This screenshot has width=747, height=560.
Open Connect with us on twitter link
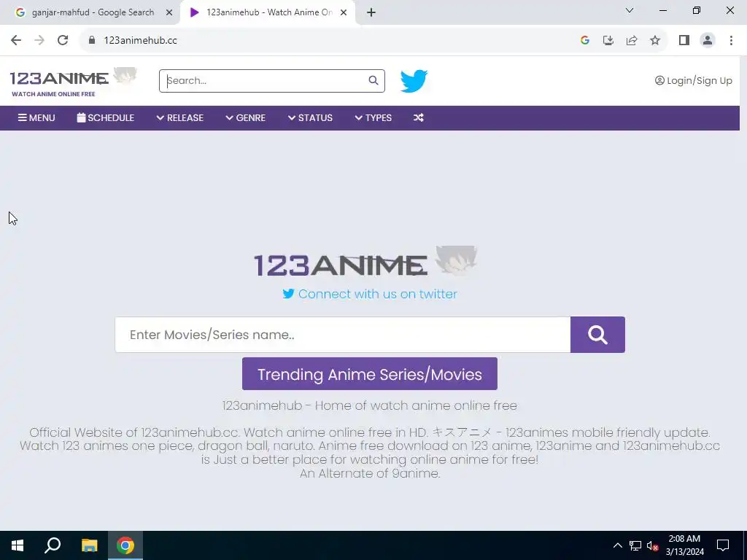[x=370, y=294]
